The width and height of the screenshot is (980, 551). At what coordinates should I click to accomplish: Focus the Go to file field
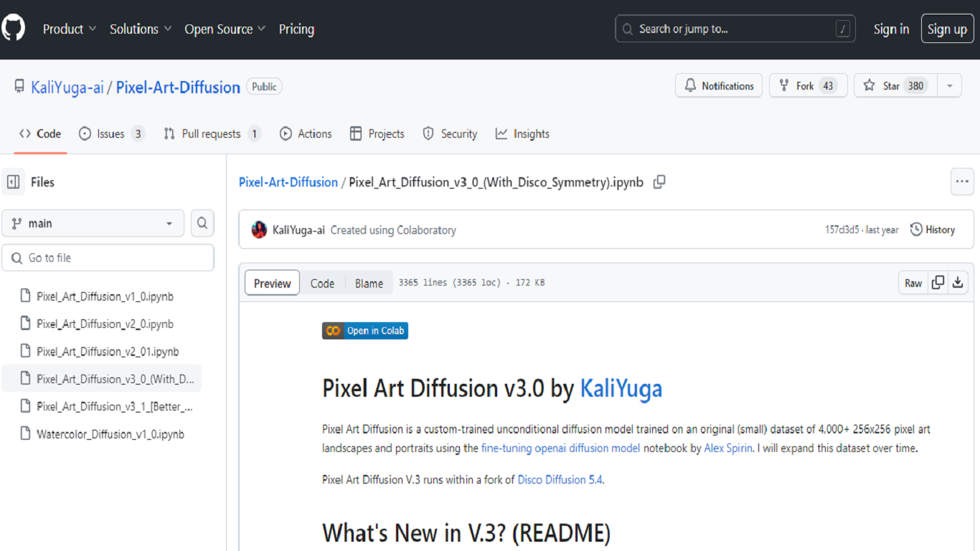click(x=108, y=258)
